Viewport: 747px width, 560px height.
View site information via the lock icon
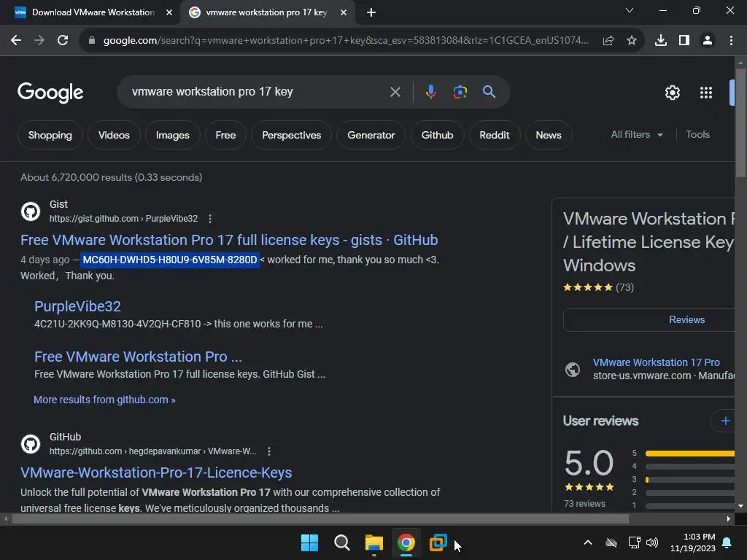pyautogui.click(x=92, y=41)
